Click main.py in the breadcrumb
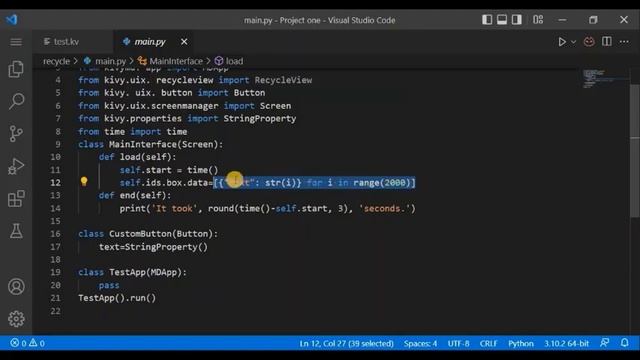 [110, 61]
